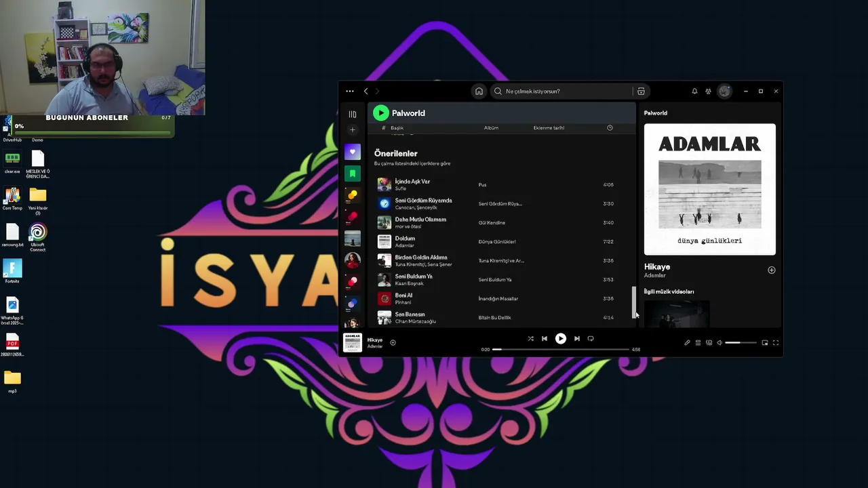
Task: Open the Spotify three-dots menu
Action: [349, 91]
